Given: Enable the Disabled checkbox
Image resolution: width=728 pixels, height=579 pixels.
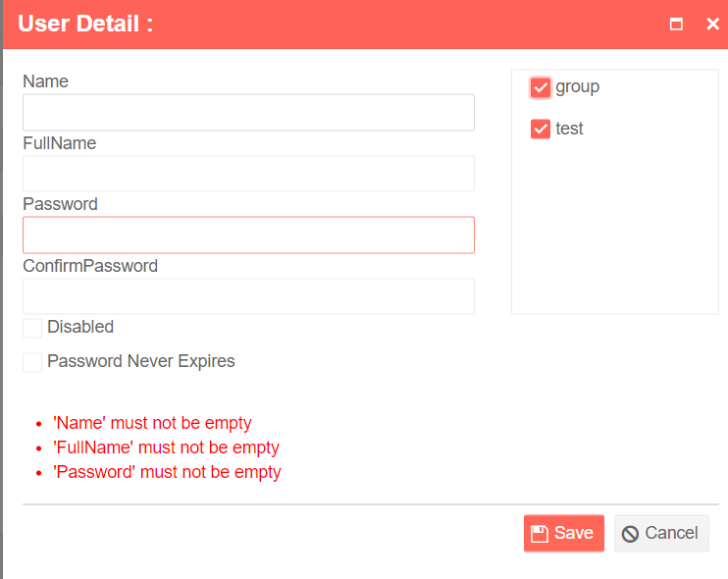Looking at the screenshot, I should coord(32,328).
